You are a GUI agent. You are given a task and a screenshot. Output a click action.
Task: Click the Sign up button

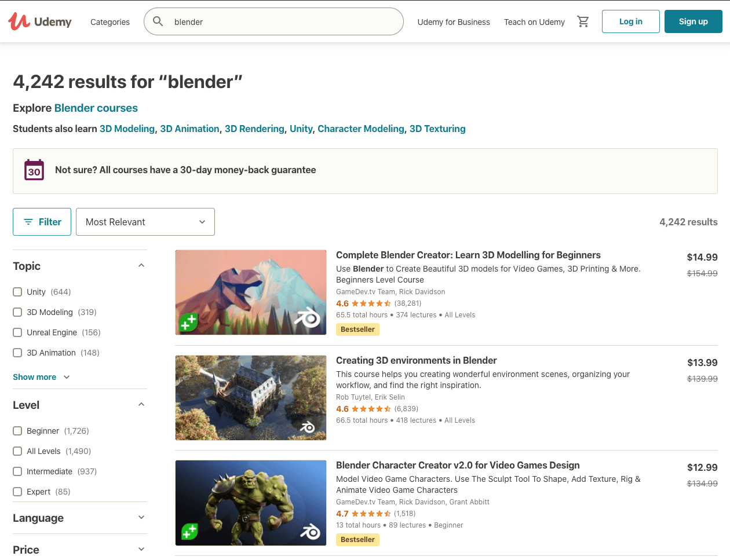(x=693, y=21)
